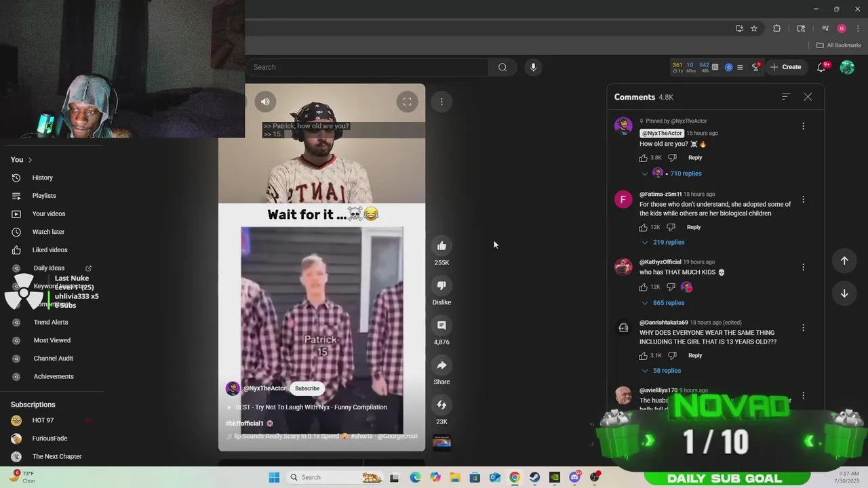The image size is (868, 488).
Task: Install app icon in address bar
Action: (x=739, y=28)
